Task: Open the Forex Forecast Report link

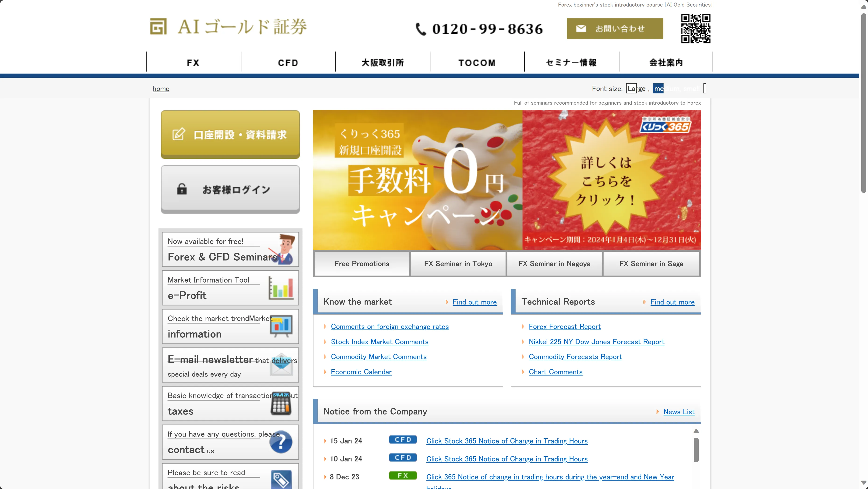Action: point(564,326)
